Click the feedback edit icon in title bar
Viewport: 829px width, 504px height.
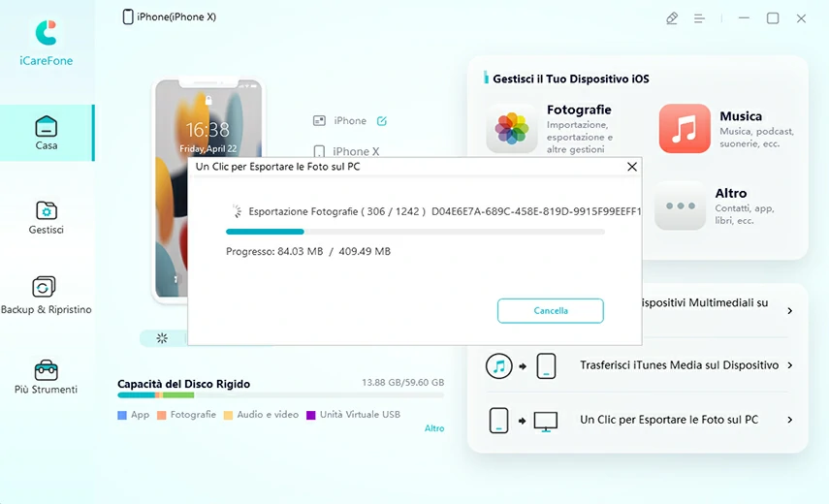point(672,18)
